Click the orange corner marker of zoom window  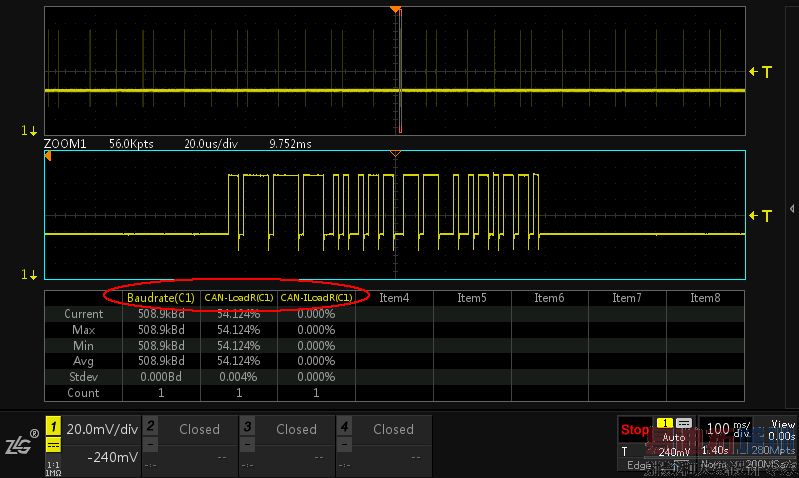(x=49, y=155)
